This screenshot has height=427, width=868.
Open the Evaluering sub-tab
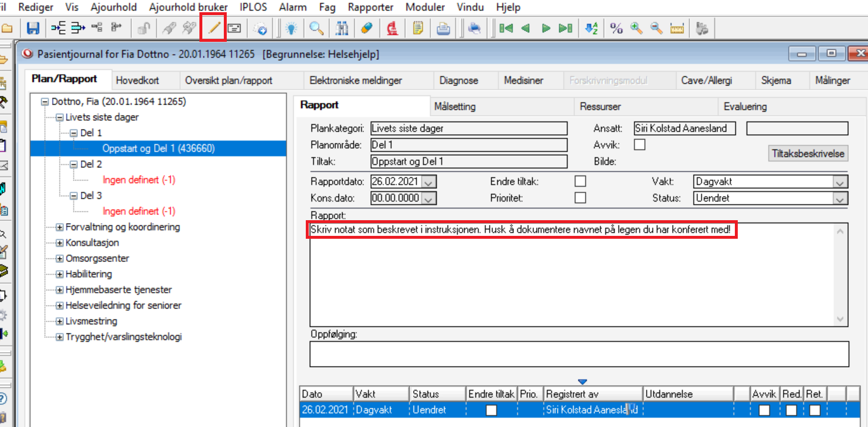coord(745,106)
